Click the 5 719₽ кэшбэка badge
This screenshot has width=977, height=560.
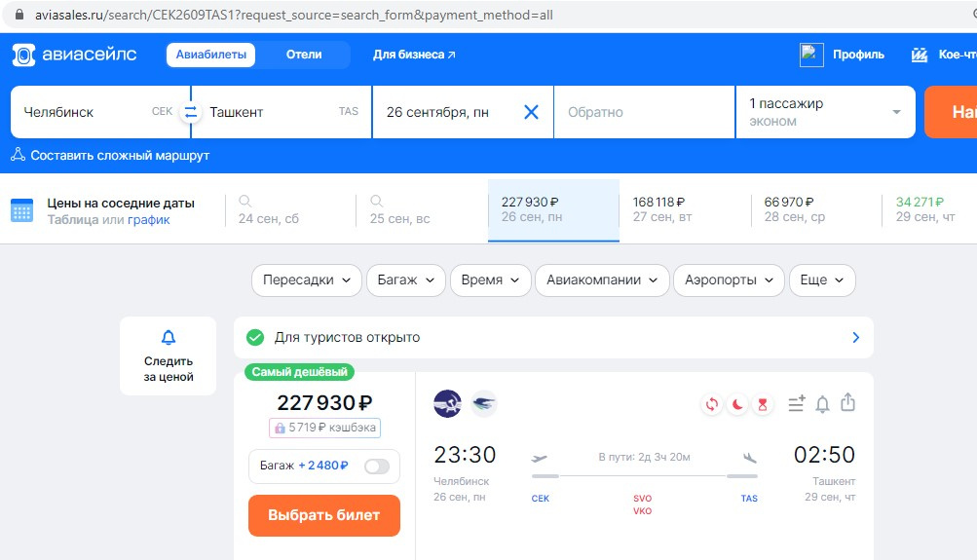[324, 428]
